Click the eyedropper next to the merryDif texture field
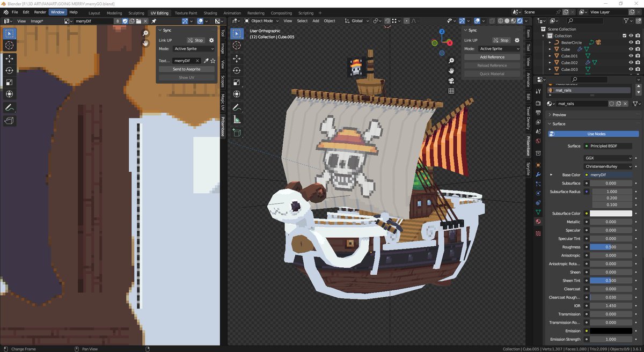This screenshot has height=352, width=644. (206, 61)
